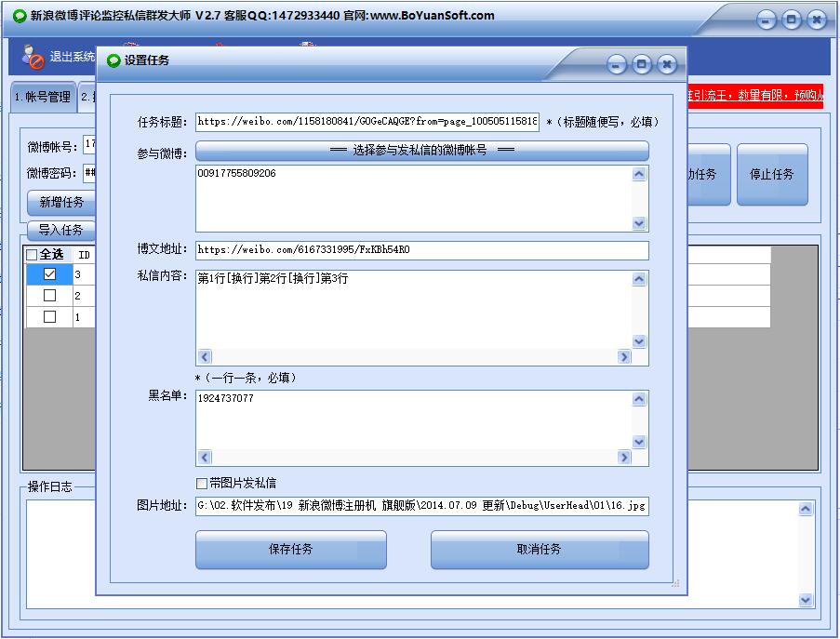Viewport: 840px width, 639px height.
Task: Click into the 图片地址 path field
Action: pyautogui.click(x=422, y=506)
